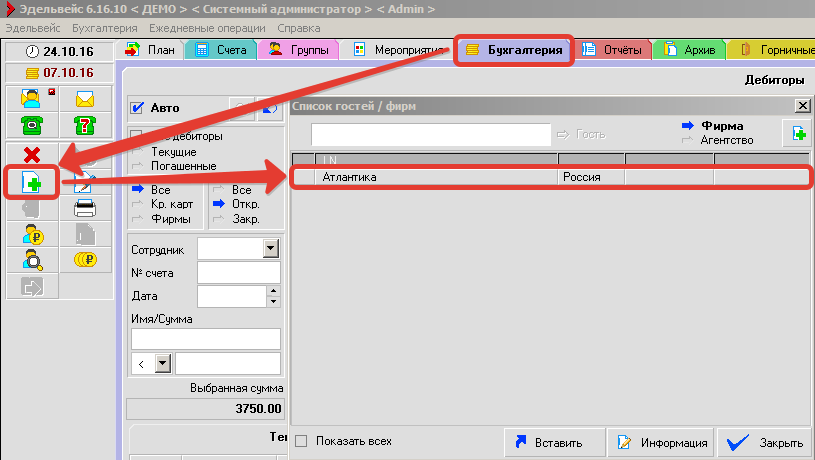This screenshot has height=460, width=815.
Task: Switch to the Отчёты tab
Action: click(x=617, y=49)
